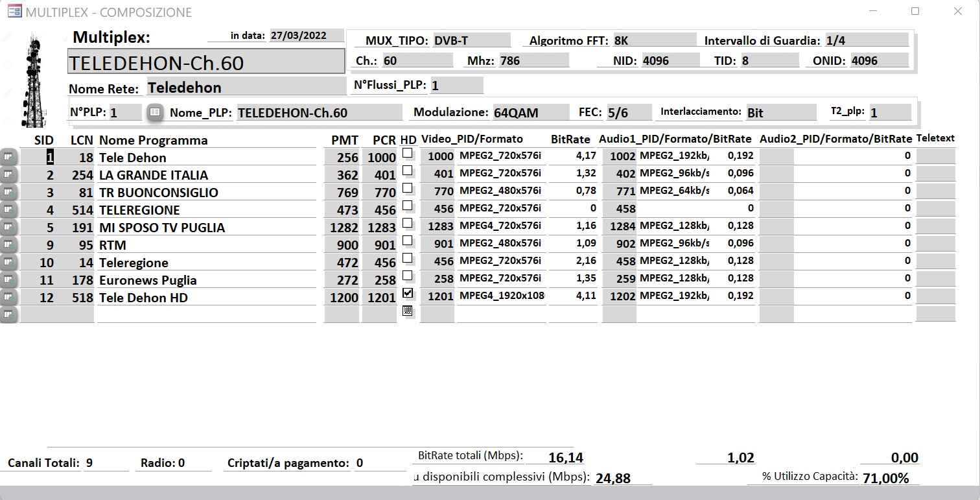Click the Nome Rete field Teledehon
The width and height of the screenshot is (980, 500).
246,87
